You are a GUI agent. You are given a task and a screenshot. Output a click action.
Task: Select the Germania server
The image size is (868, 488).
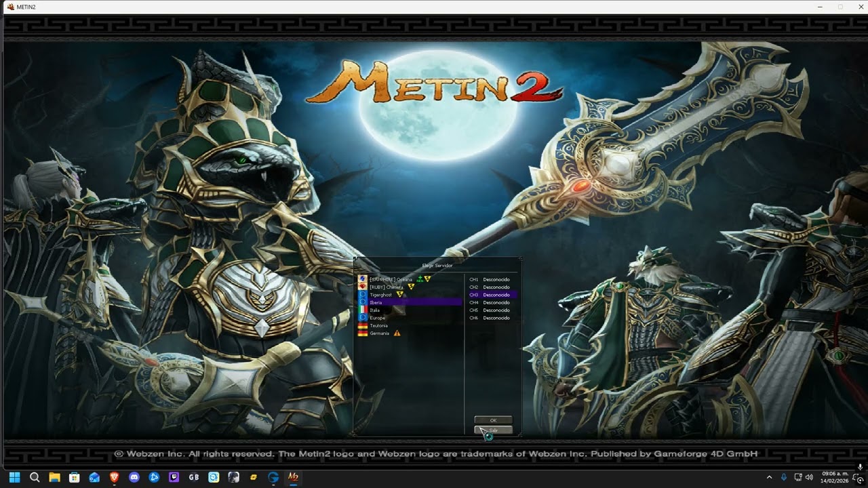[410, 333]
